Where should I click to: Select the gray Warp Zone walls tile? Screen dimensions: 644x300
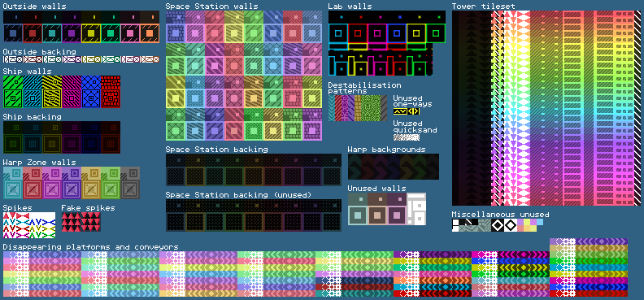(x=130, y=183)
